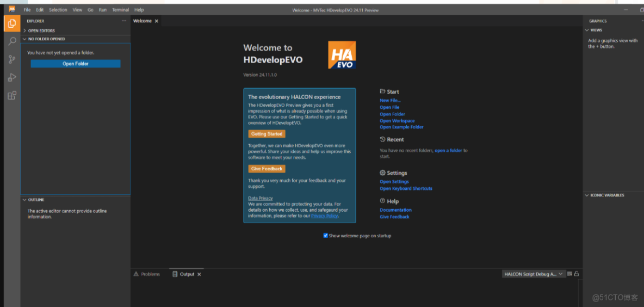Screen dimensions: 644x307
Task: Collapse the Iconic Variables section
Action: (x=587, y=195)
